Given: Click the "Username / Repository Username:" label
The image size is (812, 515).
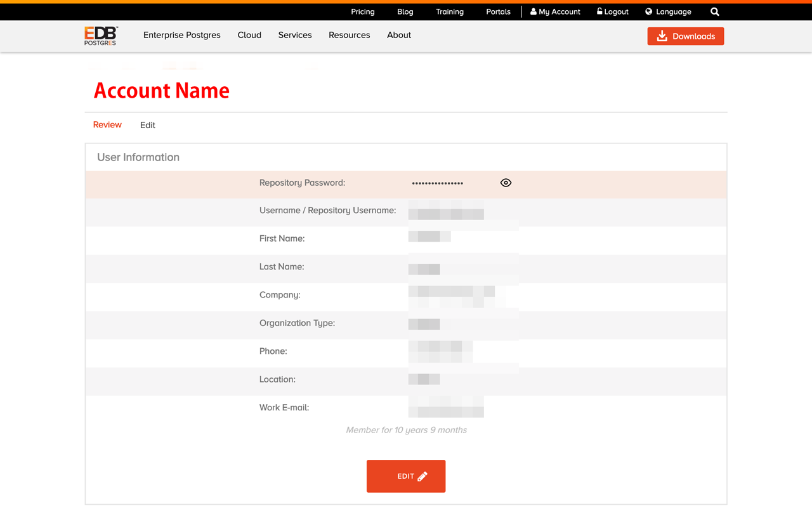Looking at the screenshot, I should click(x=328, y=211).
